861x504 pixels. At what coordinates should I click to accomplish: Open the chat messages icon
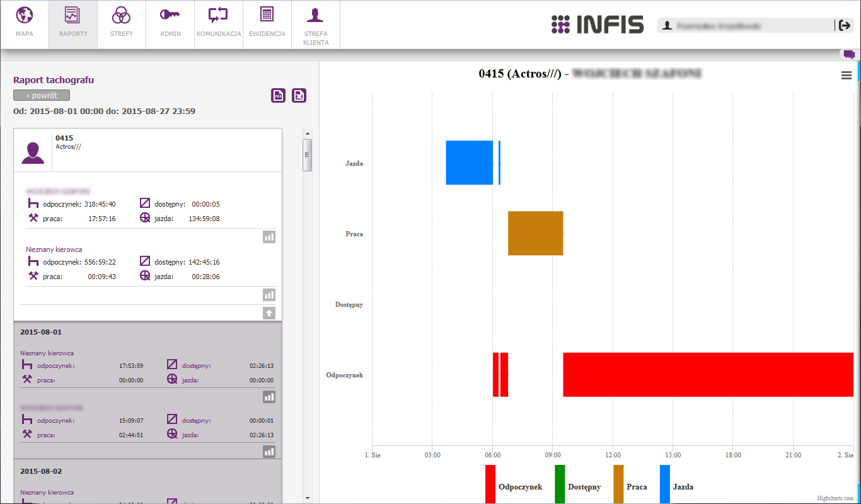point(849,54)
